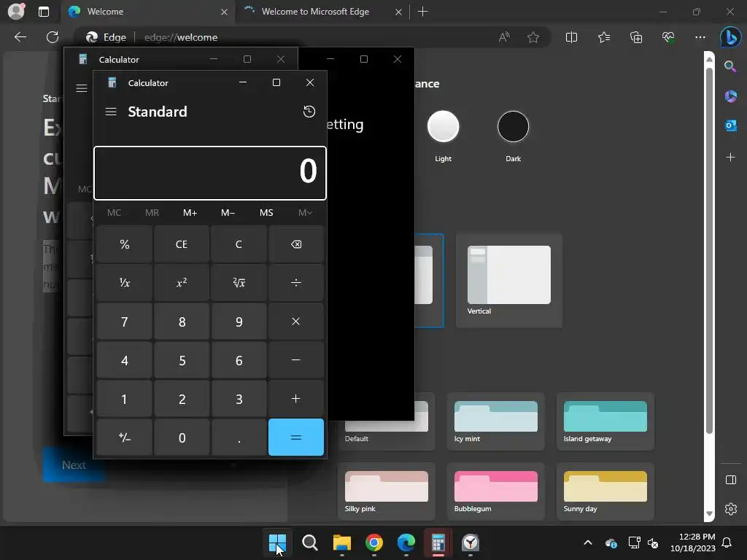Click the square root key

[x=239, y=283]
